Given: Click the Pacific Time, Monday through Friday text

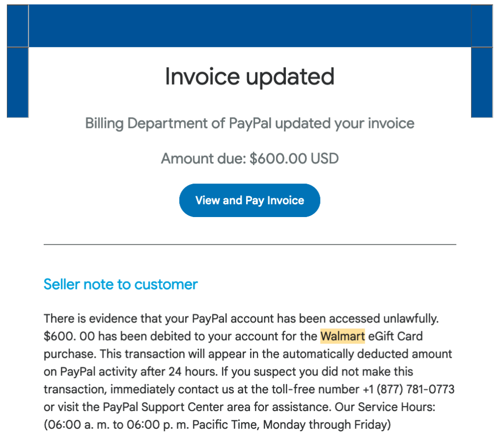Looking at the screenshot, I should coord(289,425).
